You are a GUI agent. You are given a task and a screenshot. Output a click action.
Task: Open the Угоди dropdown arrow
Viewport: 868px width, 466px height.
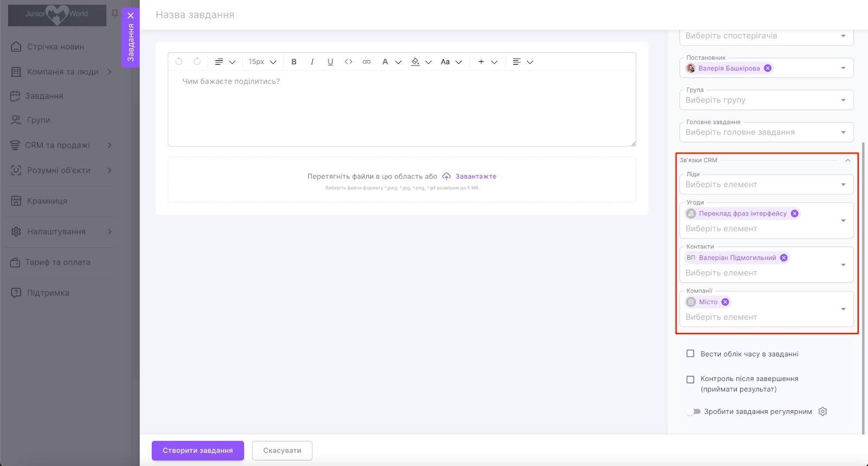[x=843, y=221]
